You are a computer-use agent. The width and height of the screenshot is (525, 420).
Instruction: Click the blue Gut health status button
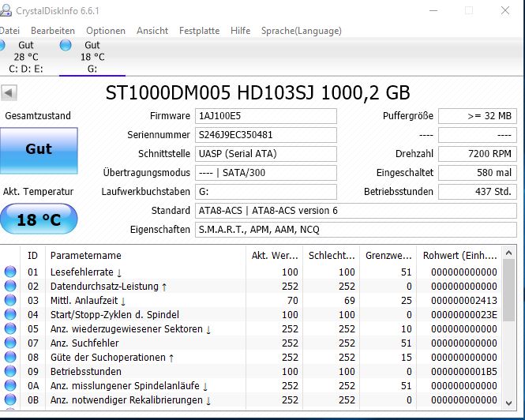39,150
